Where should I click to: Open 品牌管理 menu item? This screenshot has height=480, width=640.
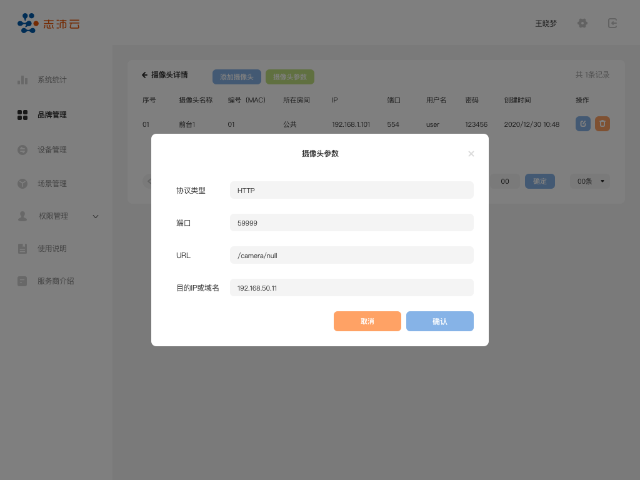[52, 115]
